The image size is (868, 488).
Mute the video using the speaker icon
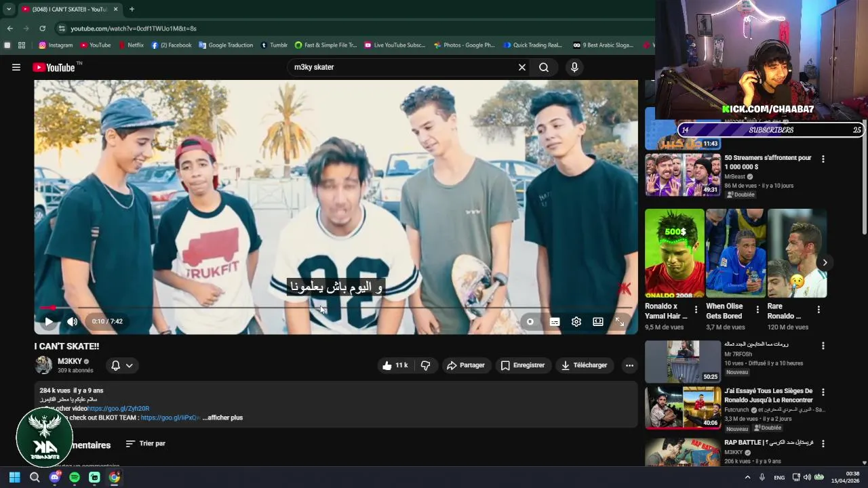coord(72,322)
